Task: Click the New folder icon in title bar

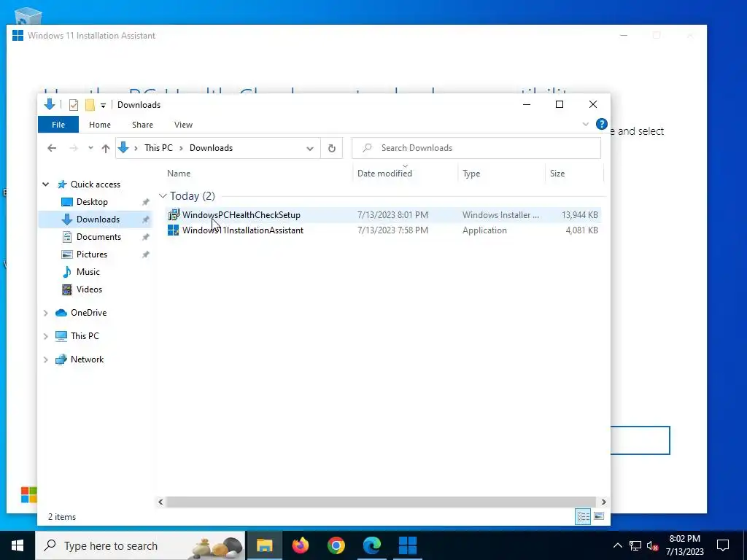Action: click(x=90, y=105)
